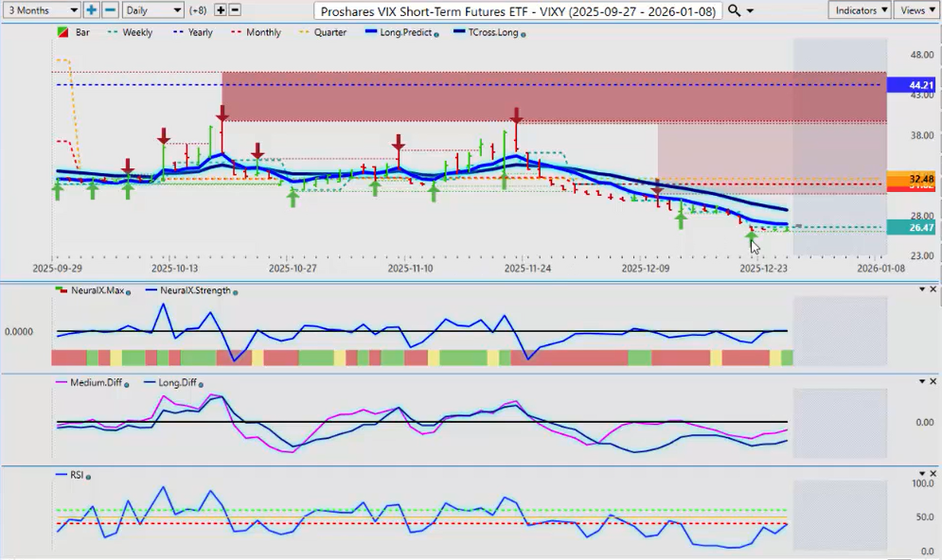The width and height of the screenshot is (942, 560).
Task: Click the settings dot next to TCross.Long
Action: coord(524,33)
